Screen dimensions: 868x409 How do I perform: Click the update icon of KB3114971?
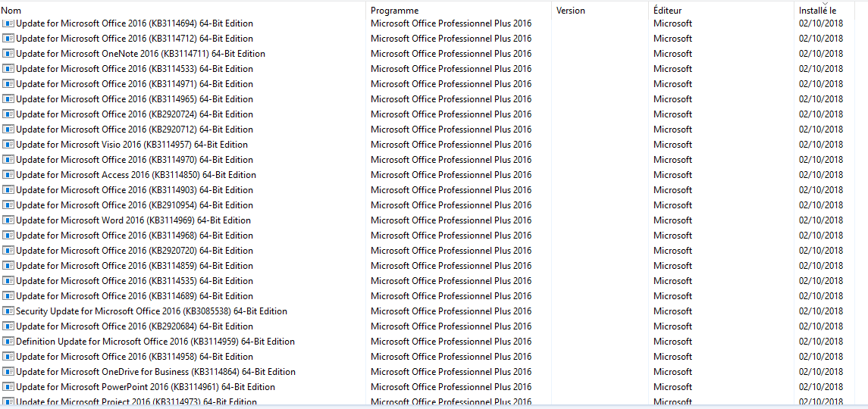tap(8, 83)
